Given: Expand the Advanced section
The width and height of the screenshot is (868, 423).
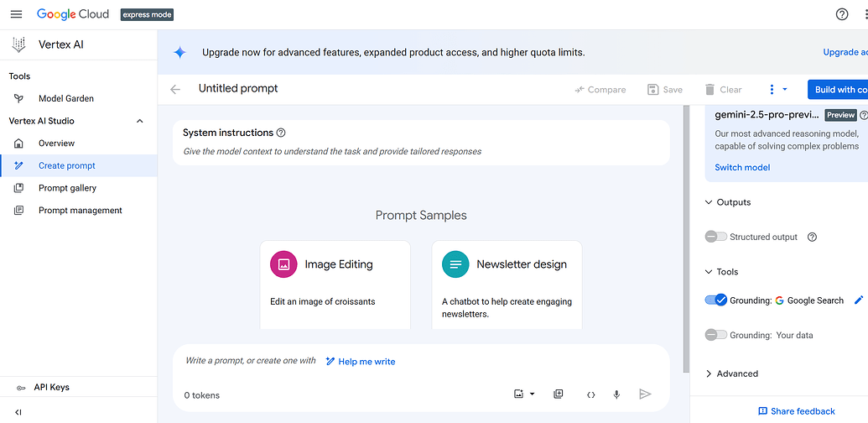Looking at the screenshot, I should coord(731,373).
